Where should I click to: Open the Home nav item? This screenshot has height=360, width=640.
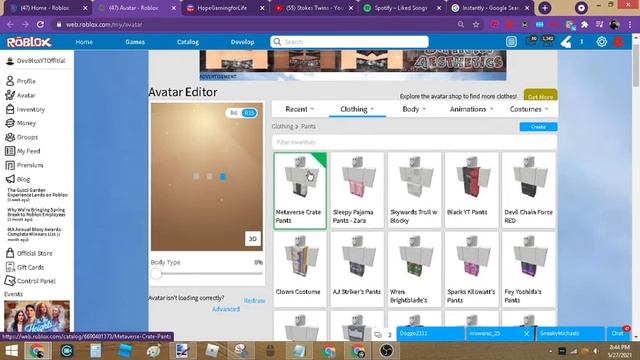tap(84, 42)
